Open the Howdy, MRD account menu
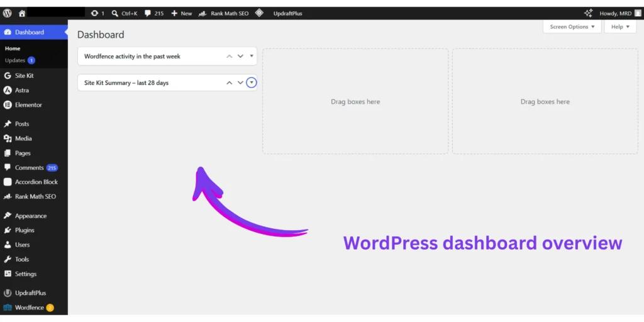 [619, 13]
